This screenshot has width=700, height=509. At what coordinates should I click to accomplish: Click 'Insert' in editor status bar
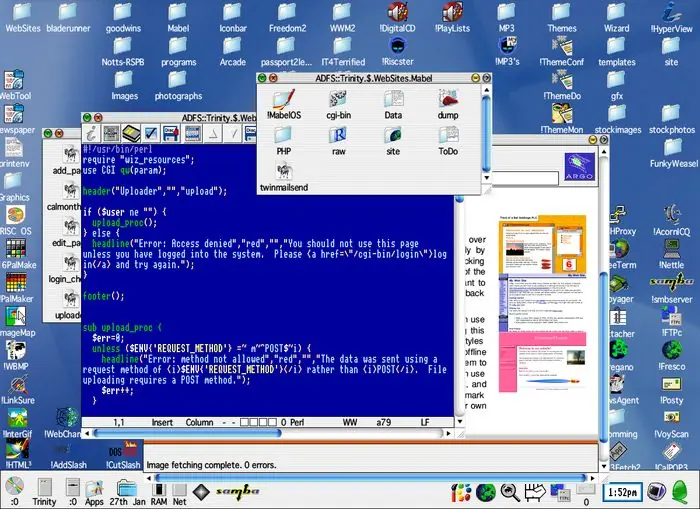point(162,422)
